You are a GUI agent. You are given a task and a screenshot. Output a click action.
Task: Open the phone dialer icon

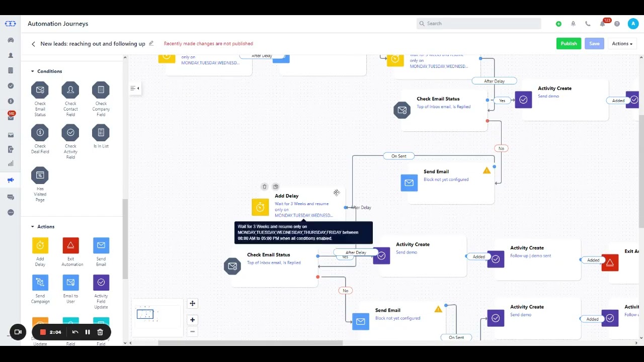pyautogui.click(x=588, y=24)
